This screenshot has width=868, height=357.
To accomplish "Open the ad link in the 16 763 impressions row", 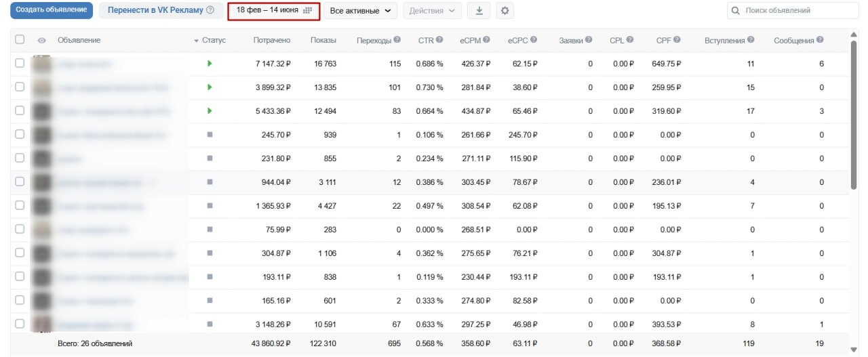I will pos(83,64).
